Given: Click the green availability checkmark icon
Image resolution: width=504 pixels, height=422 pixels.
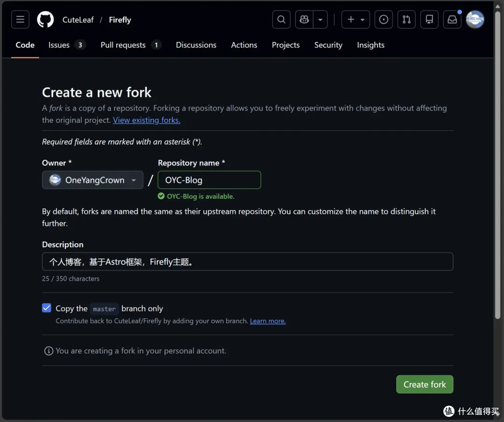Looking at the screenshot, I should 161,196.
